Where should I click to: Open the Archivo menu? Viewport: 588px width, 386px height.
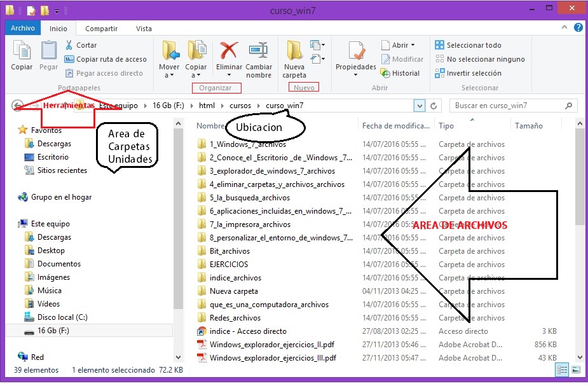tap(23, 29)
